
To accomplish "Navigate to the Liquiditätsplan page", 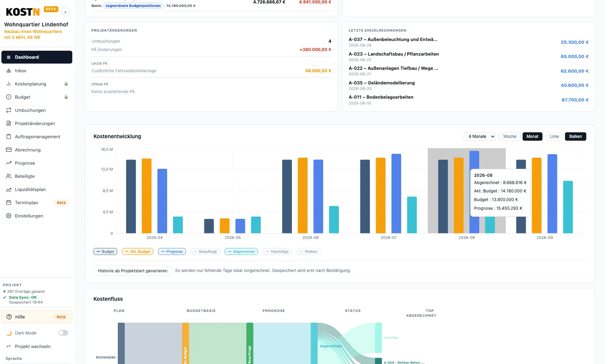I will [37, 189].
